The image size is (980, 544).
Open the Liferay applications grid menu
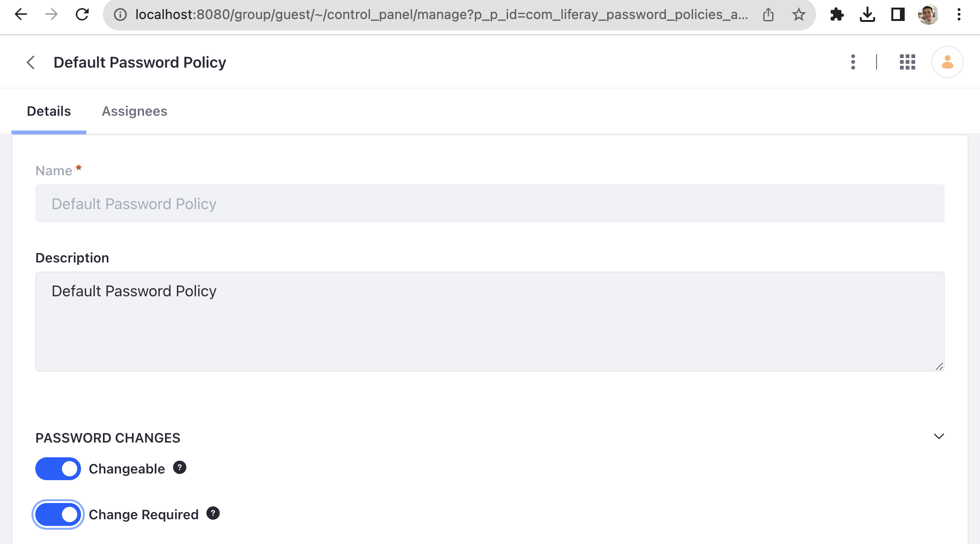click(908, 62)
